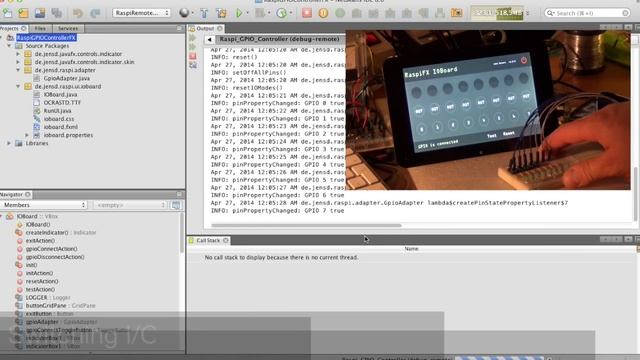Screen dimensions: 640x360
Task: Expand the ioboard.properties node
Action: tap(27, 135)
